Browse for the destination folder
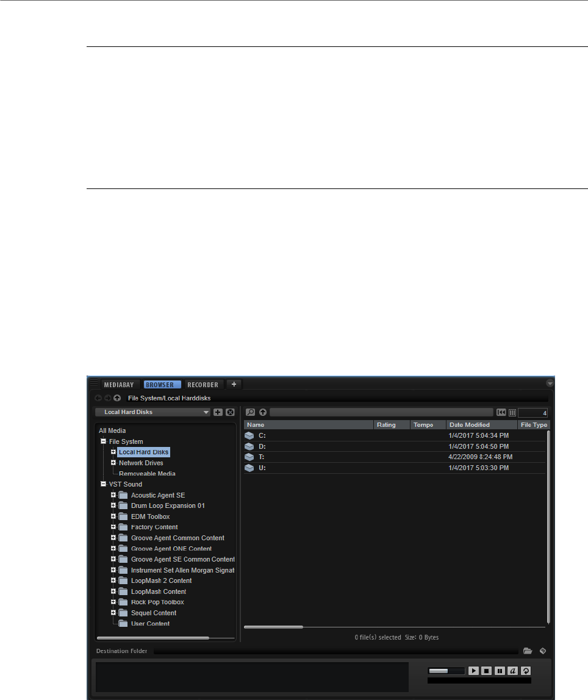The image size is (588, 700). tap(528, 651)
